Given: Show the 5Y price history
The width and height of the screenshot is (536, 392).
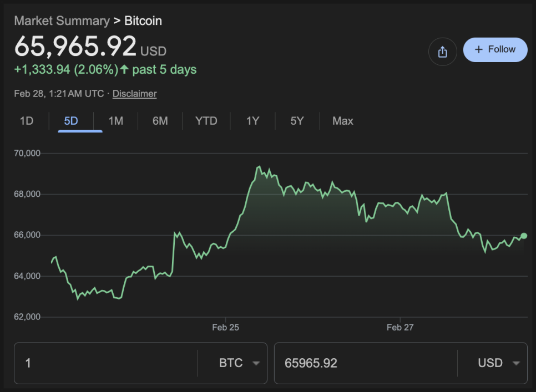Looking at the screenshot, I should (297, 121).
